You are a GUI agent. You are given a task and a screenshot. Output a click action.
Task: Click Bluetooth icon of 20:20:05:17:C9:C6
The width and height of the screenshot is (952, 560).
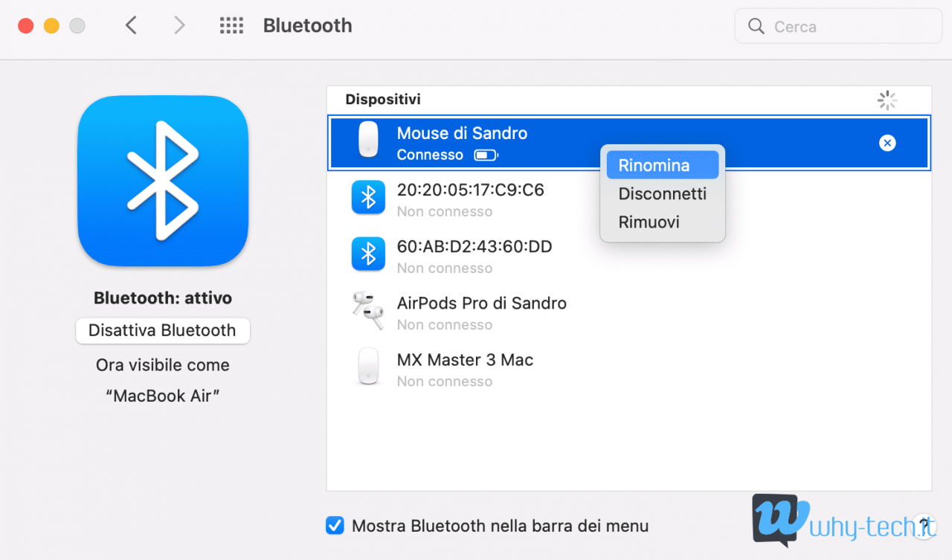click(368, 197)
